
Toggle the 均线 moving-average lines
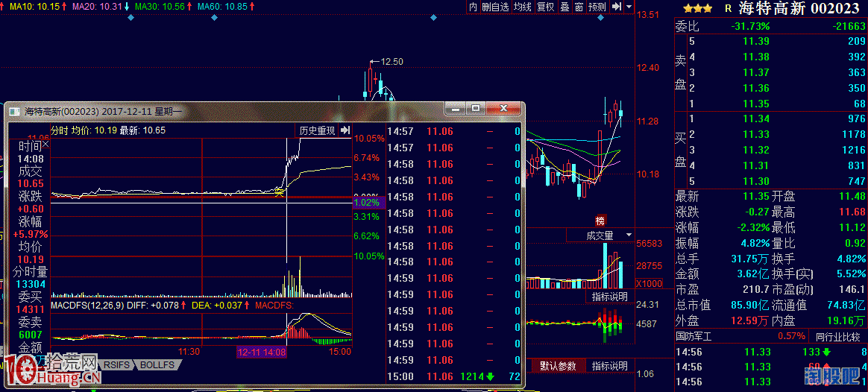tap(523, 7)
